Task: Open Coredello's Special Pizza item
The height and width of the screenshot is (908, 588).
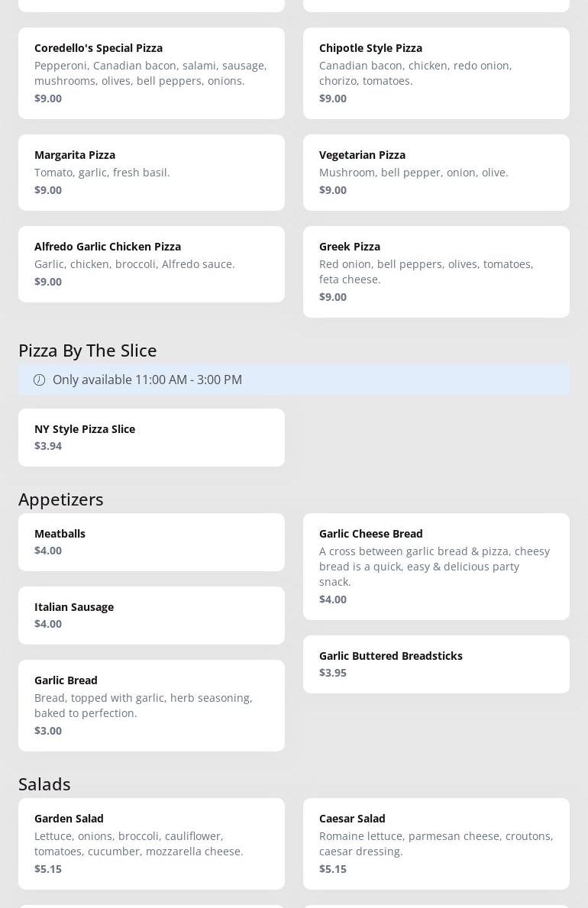Action: coord(151,73)
